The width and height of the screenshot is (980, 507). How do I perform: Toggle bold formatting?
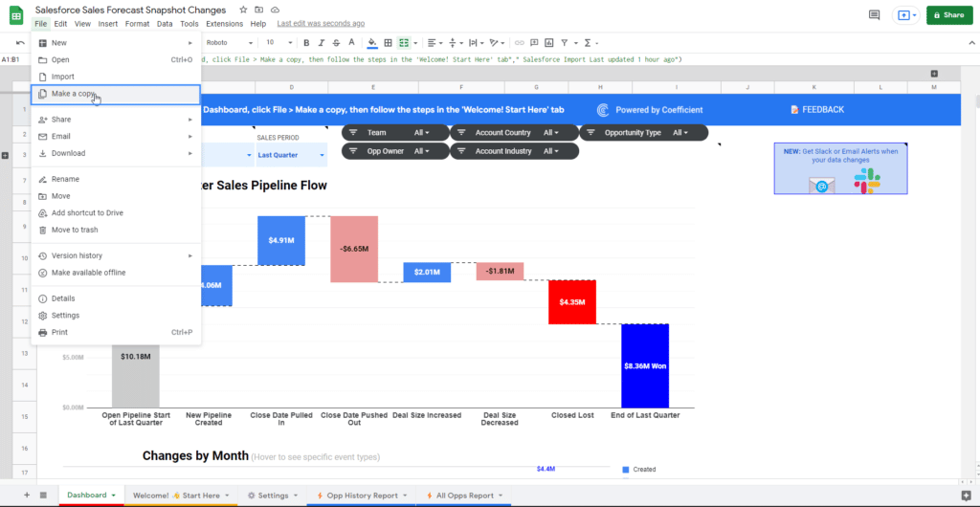[306, 43]
